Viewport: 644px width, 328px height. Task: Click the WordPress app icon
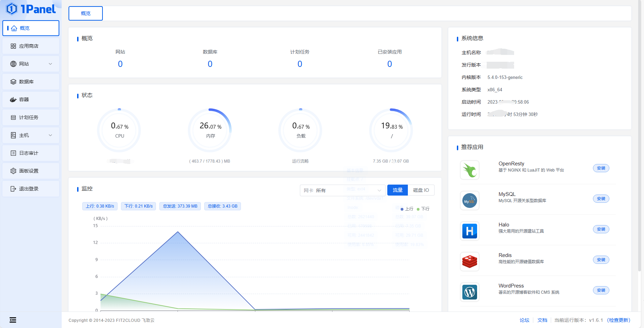pos(470,292)
